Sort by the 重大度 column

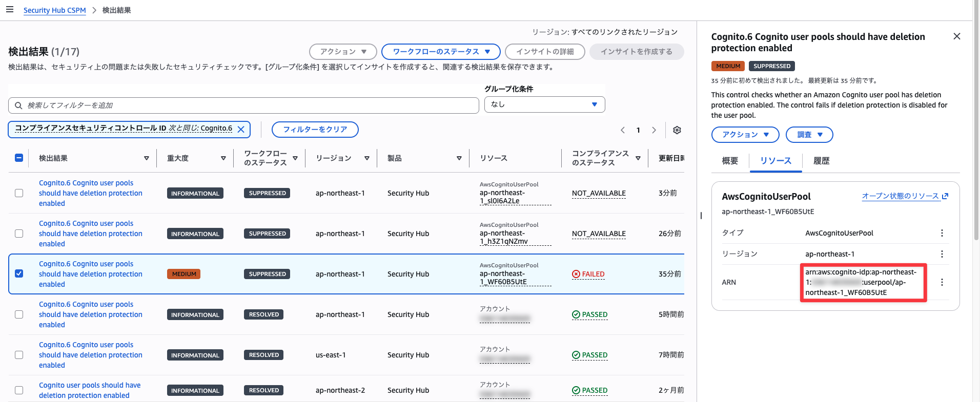coord(223,158)
